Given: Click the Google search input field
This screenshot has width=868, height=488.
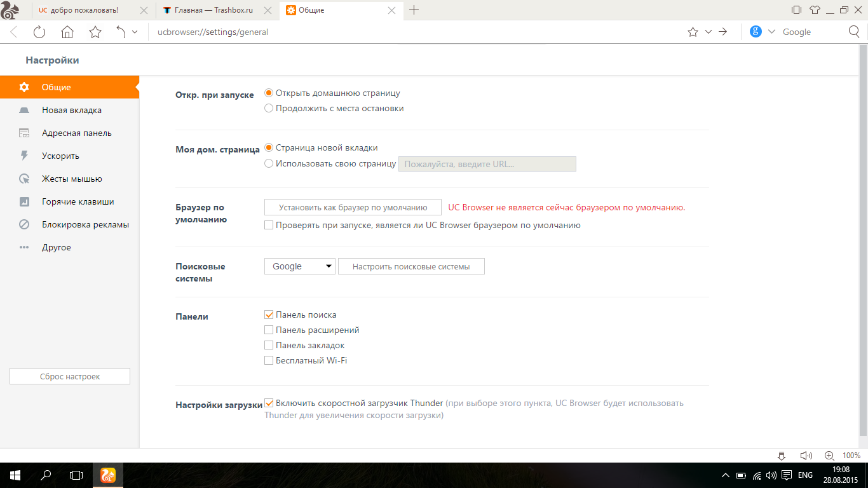Looking at the screenshot, I should [x=811, y=32].
